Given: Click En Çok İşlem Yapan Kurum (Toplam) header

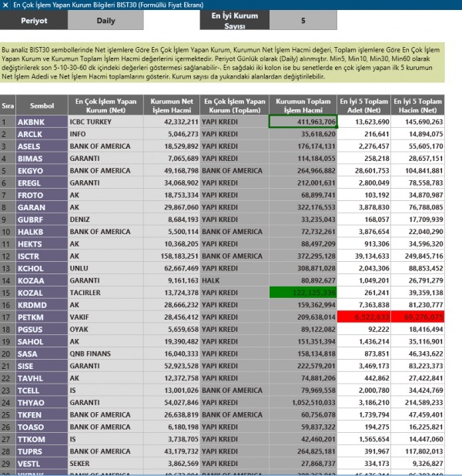Looking at the screenshot, I should (235, 106).
